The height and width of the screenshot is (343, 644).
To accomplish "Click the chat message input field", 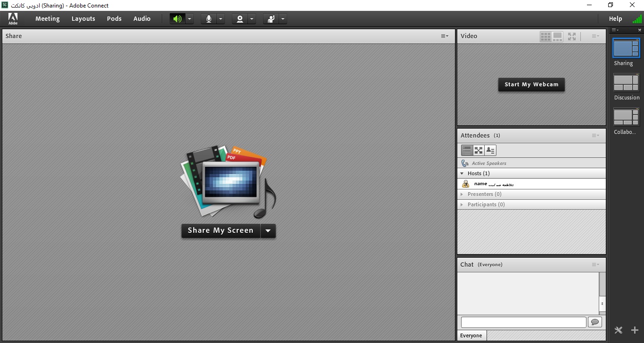I will 523,322.
